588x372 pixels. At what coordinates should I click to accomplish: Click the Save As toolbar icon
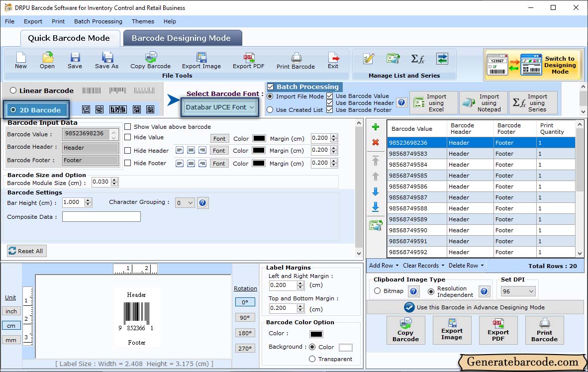106,61
